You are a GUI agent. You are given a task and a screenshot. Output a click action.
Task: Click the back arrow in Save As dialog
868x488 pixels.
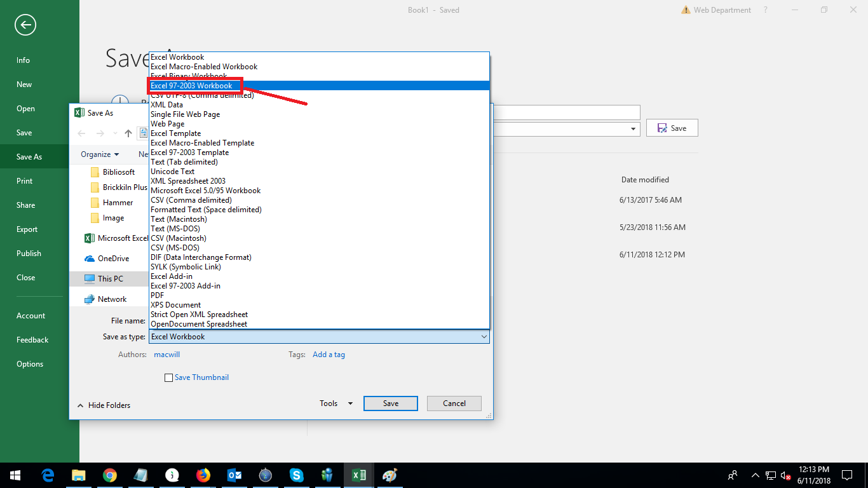81,133
